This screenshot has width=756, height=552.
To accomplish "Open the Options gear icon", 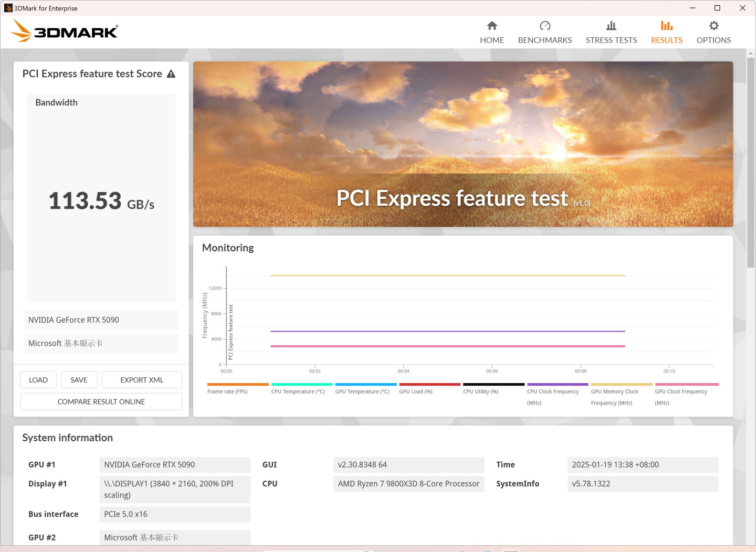I will coord(713,26).
